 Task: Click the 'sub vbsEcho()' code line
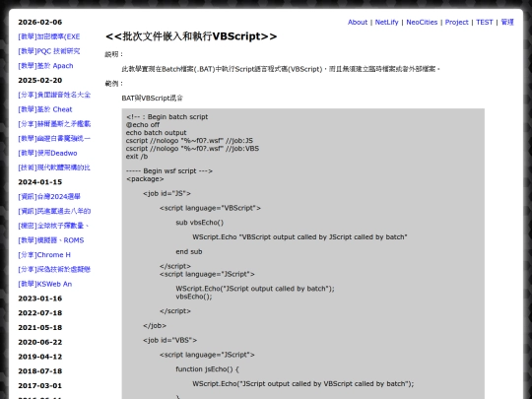[x=200, y=223]
